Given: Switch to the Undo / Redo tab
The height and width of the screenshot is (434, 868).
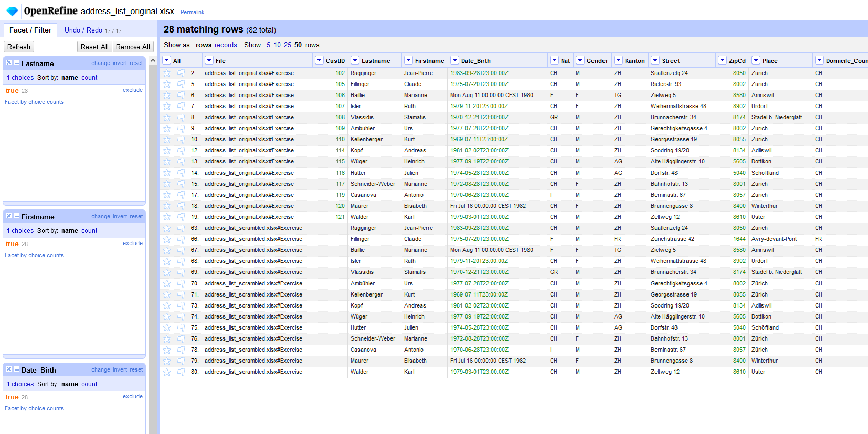Looking at the screenshot, I should 83,30.
